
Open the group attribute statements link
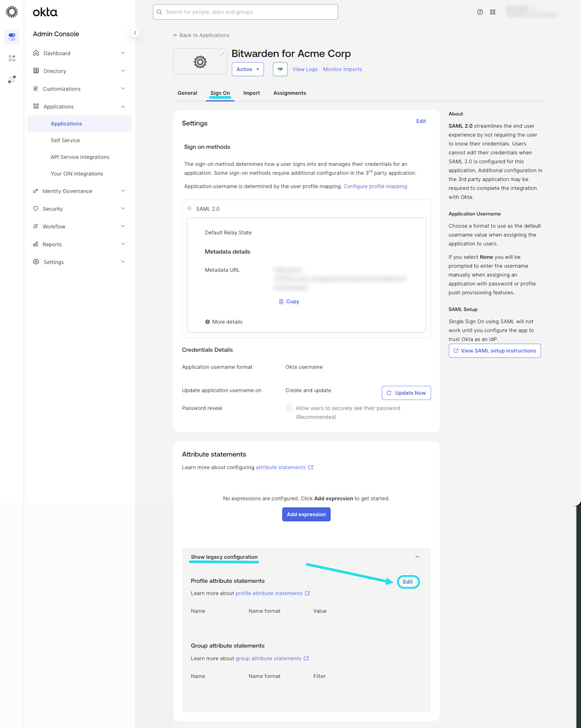click(x=269, y=659)
